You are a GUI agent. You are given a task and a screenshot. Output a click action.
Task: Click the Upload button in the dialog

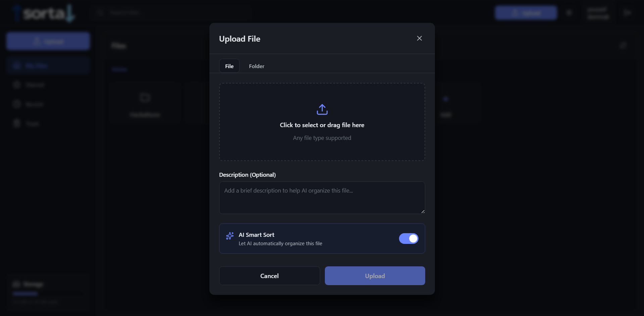click(375, 276)
